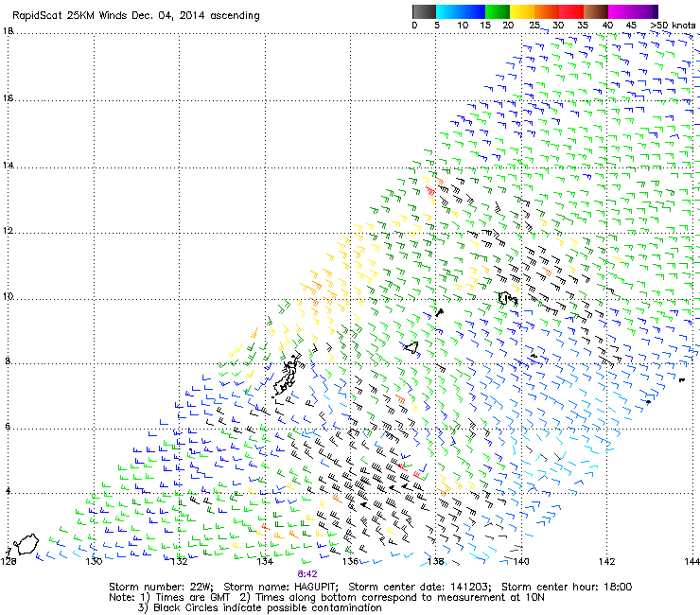Click the 'Storm name: HAGUPIT' text
Screen dimensions: 700x615
[280, 587]
